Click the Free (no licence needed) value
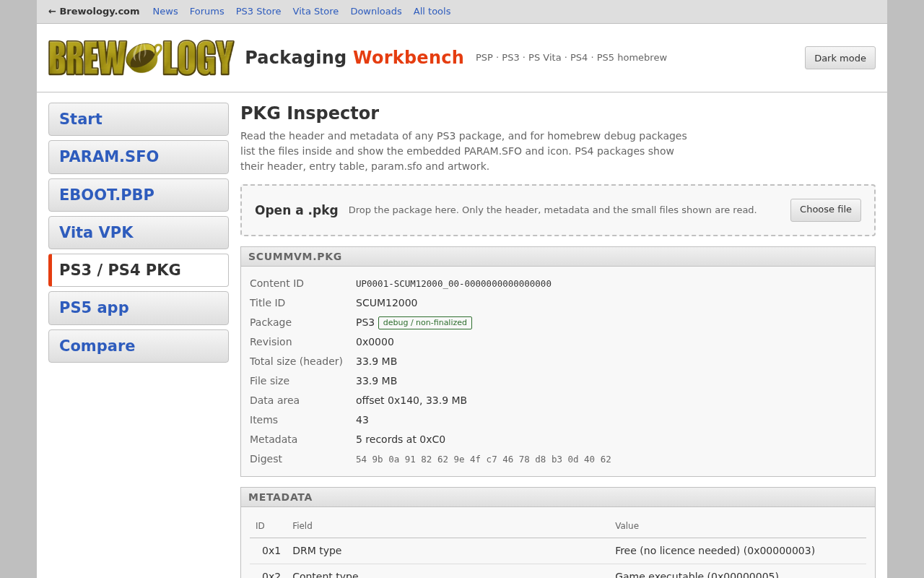The height and width of the screenshot is (578, 924). coord(715,551)
